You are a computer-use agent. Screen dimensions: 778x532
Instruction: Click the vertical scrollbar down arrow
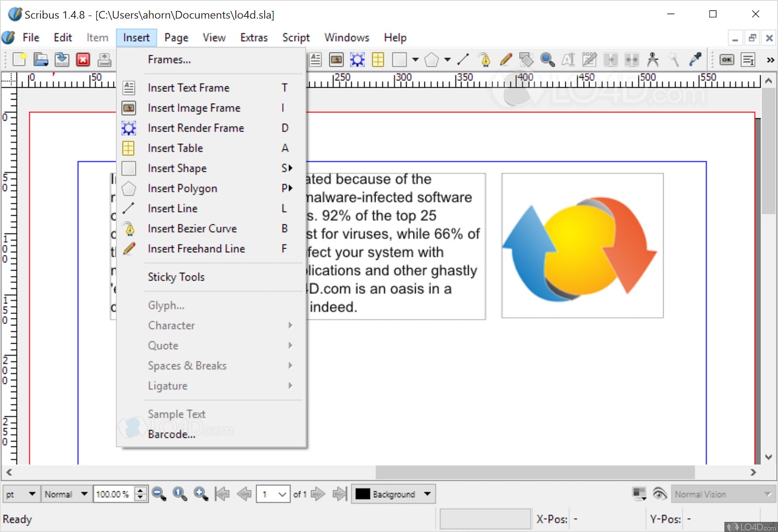pos(769,457)
